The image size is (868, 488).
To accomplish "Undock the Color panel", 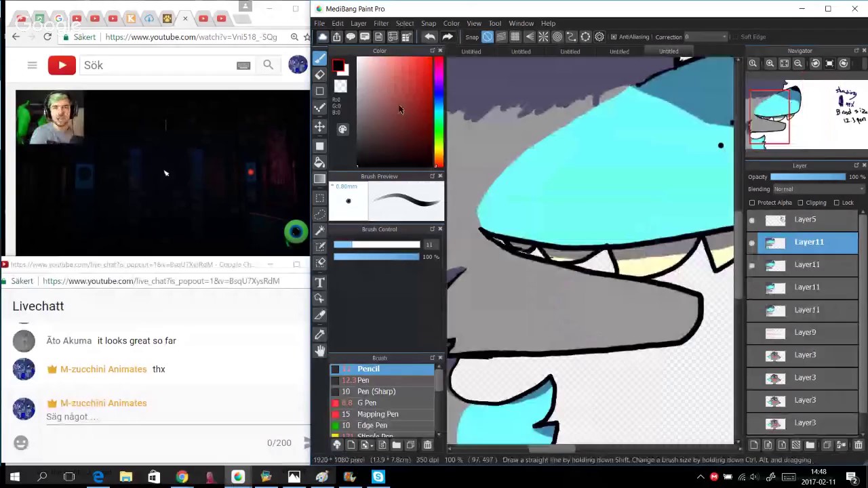I will 432,51.
